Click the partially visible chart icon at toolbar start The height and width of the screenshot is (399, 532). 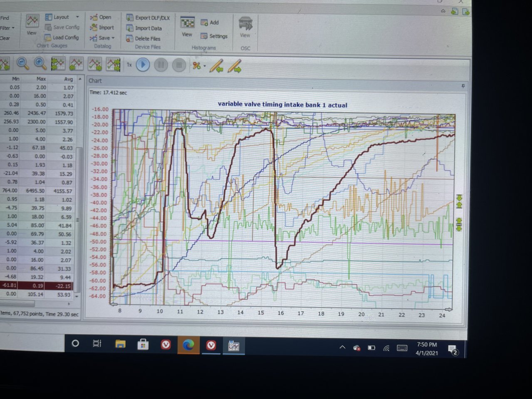5,64
